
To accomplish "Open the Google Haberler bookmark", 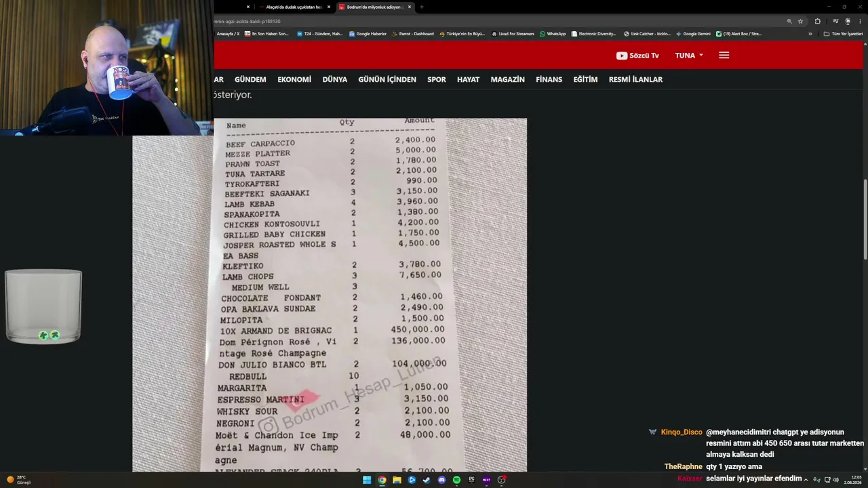I will point(368,34).
